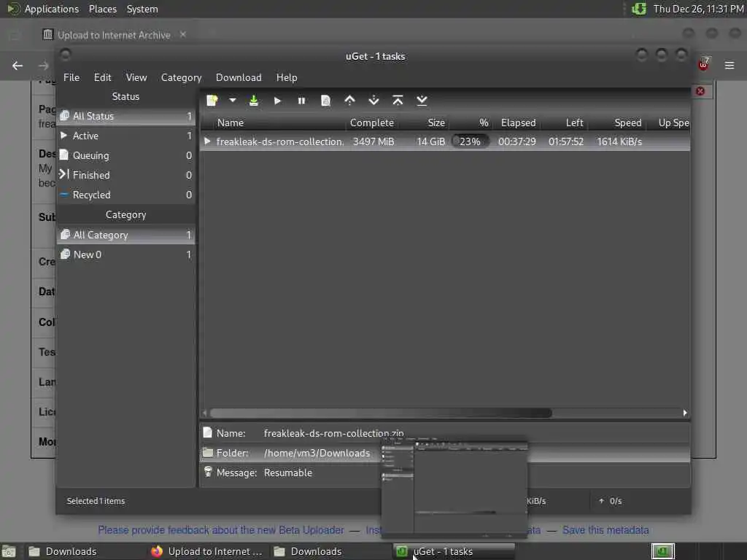Click the right arrow of horizontal scrollbar
747x560 pixels.
[685, 413]
